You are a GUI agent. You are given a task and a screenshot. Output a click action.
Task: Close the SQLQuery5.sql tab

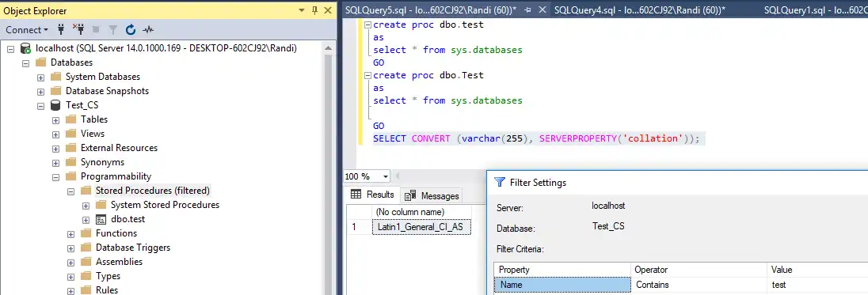pyautogui.click(x=542, y=10)
